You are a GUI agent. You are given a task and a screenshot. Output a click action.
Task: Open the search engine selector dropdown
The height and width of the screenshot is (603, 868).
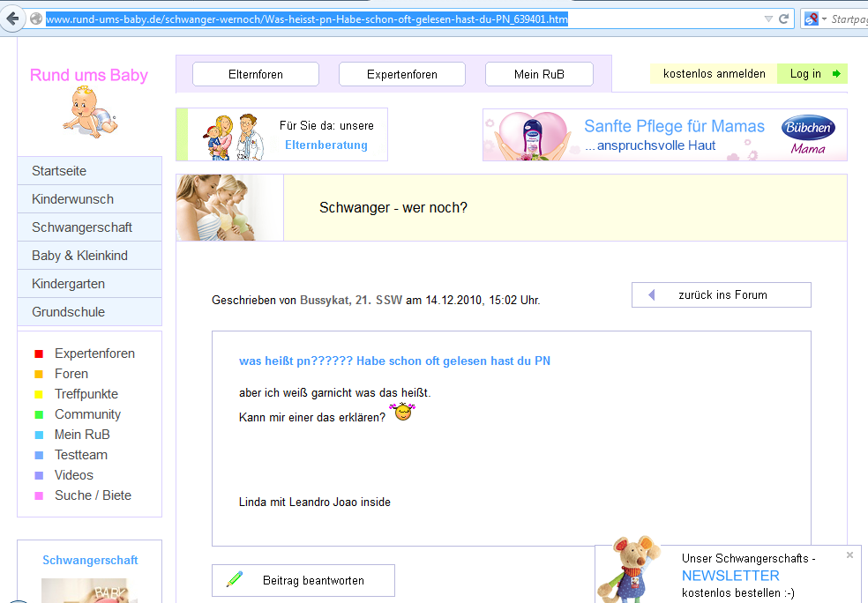coord(816,19)
